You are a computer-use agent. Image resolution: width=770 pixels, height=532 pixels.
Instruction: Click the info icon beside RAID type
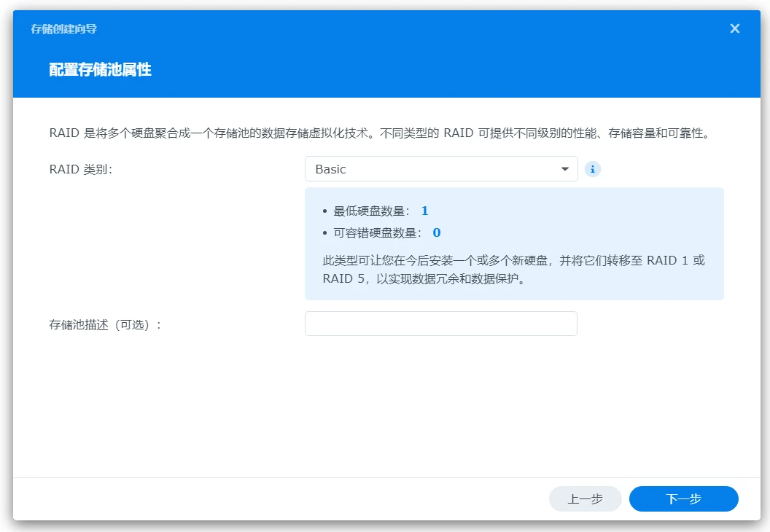coord(593,169)
